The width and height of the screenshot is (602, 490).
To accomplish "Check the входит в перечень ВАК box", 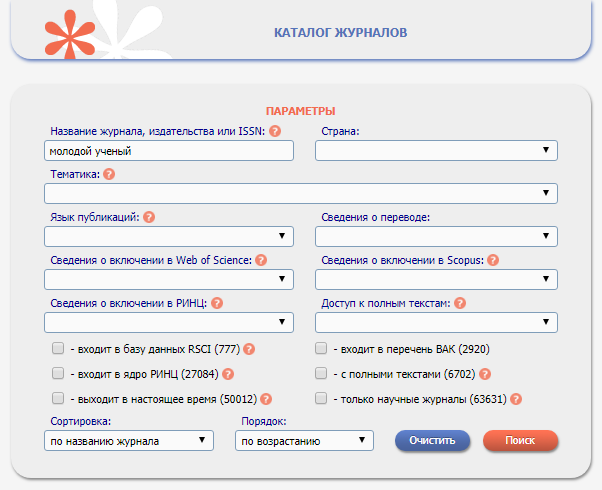I will (x=321, y=349).
